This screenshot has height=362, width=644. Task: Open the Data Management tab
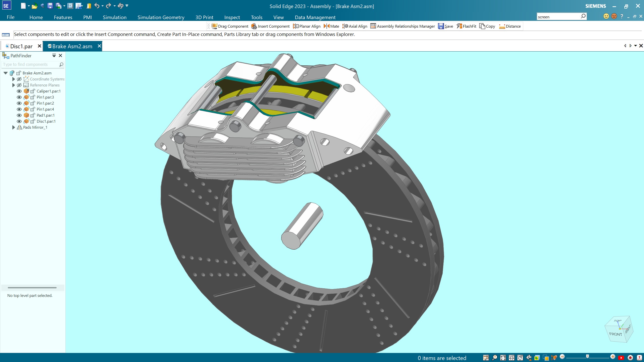point(315,17)
